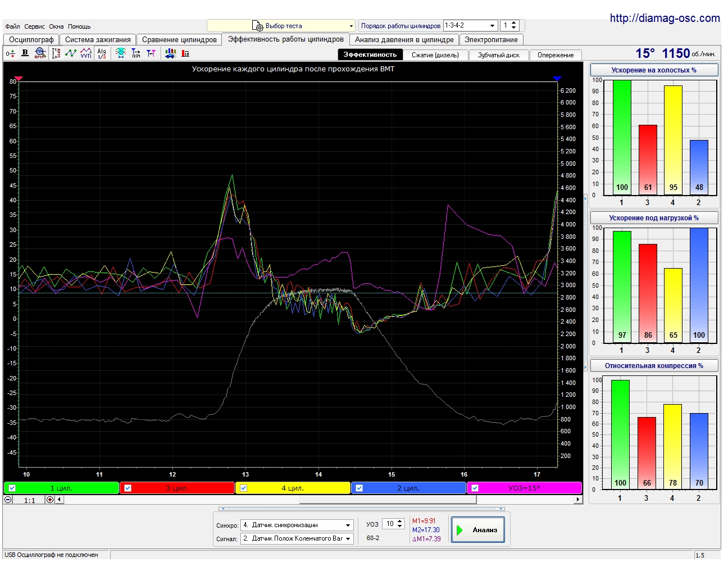728x562 pixels.
Task: Open the Сервис menu
Action: 34,26
